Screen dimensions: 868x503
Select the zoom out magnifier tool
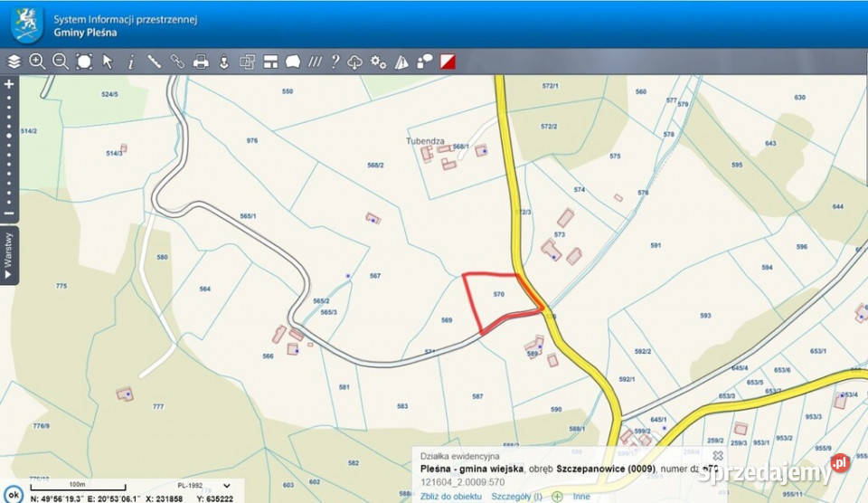point(61,62)
